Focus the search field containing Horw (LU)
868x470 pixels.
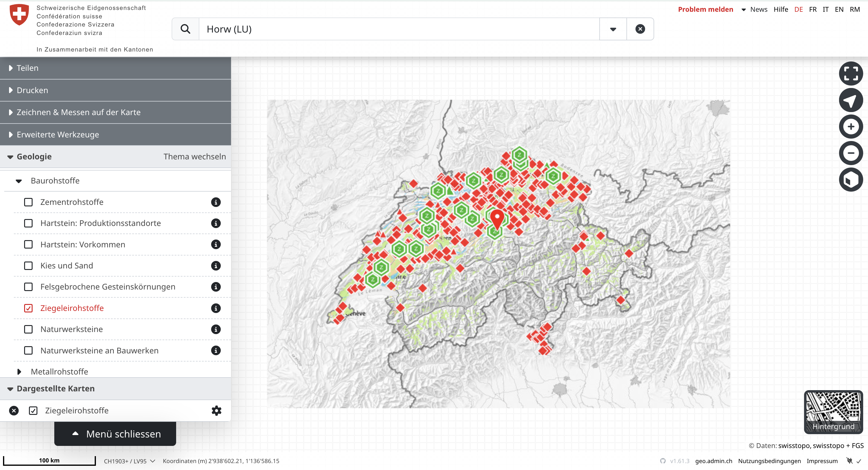(399, 29)
